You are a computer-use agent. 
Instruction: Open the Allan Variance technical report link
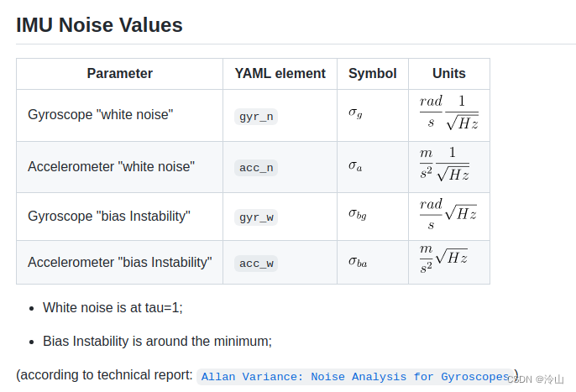coord(356,377)
